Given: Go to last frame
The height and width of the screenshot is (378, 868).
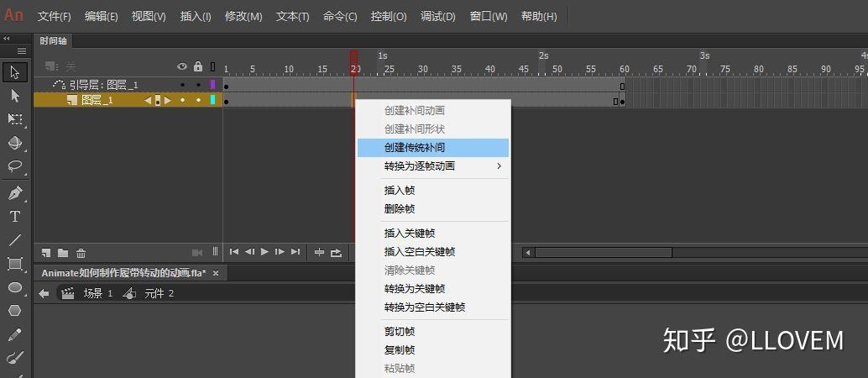Looking at the screenshot, I should pos(295,252).
